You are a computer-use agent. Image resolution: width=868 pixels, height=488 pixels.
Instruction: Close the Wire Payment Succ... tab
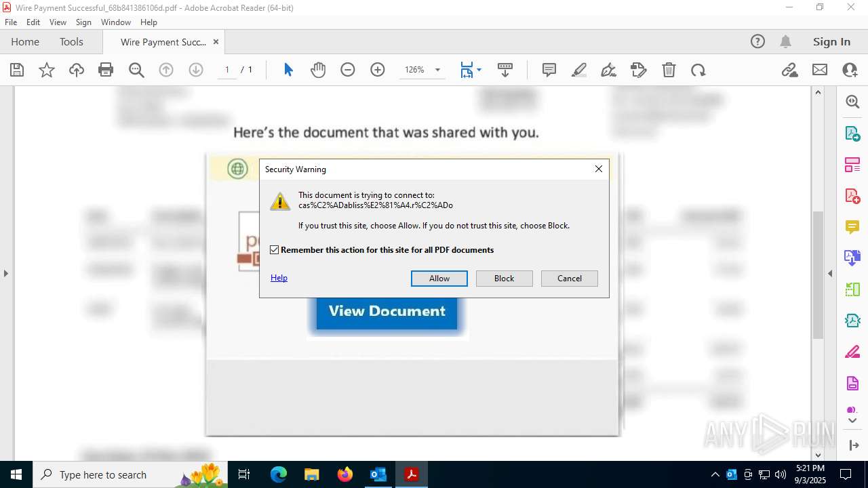216,41
